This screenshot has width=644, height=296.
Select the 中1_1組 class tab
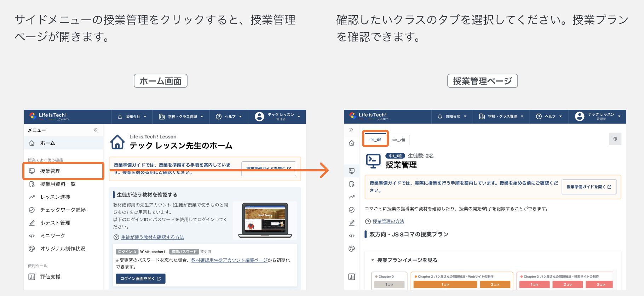pyautogui.click(x=375, y=140)
